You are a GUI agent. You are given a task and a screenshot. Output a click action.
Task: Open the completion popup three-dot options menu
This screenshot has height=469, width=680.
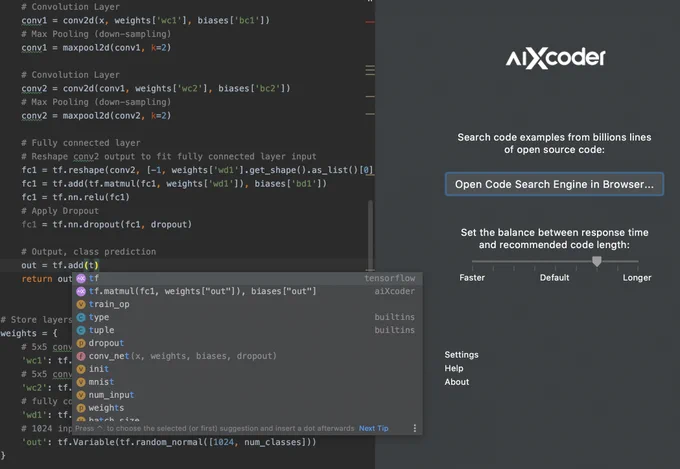(x=415, y=428)
